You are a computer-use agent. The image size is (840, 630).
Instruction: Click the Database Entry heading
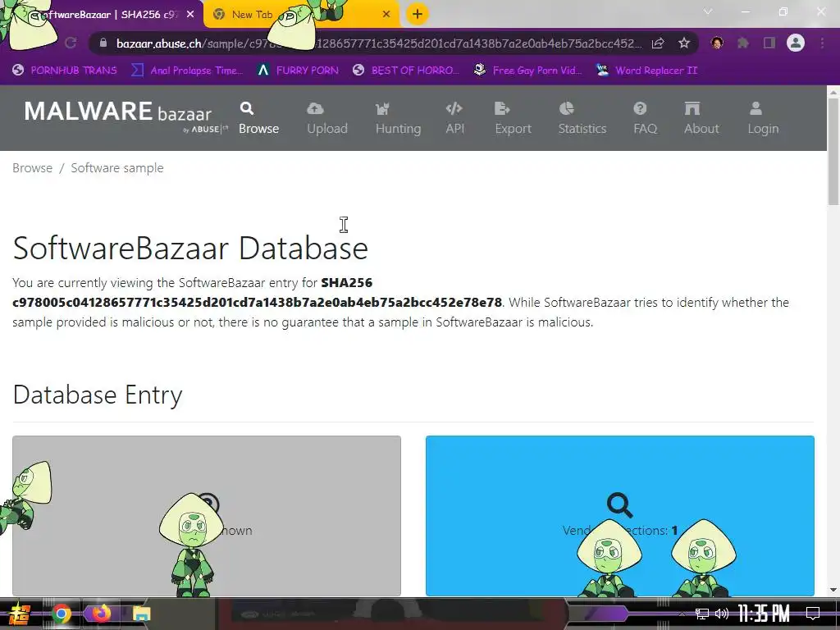pyautogui.click(x=98, y=395)
